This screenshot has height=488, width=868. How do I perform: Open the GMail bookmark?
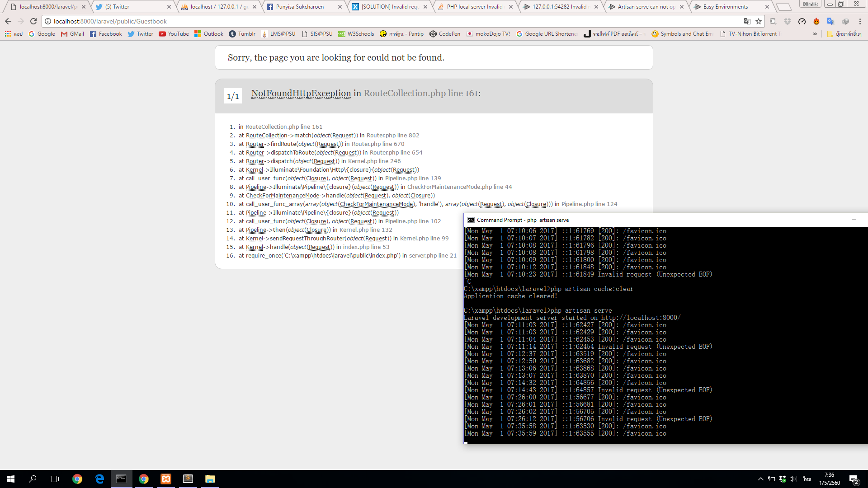tap(72, 34)
